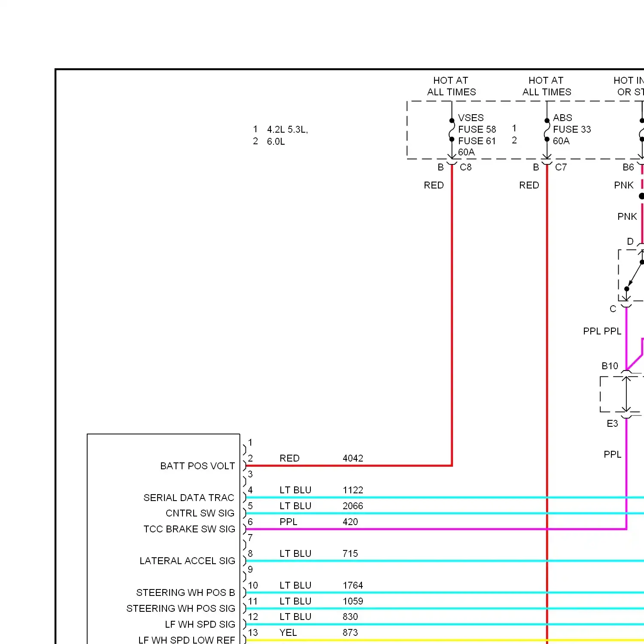Click circuit number '1764'
The image size is (644, 644).
(353, 586)
